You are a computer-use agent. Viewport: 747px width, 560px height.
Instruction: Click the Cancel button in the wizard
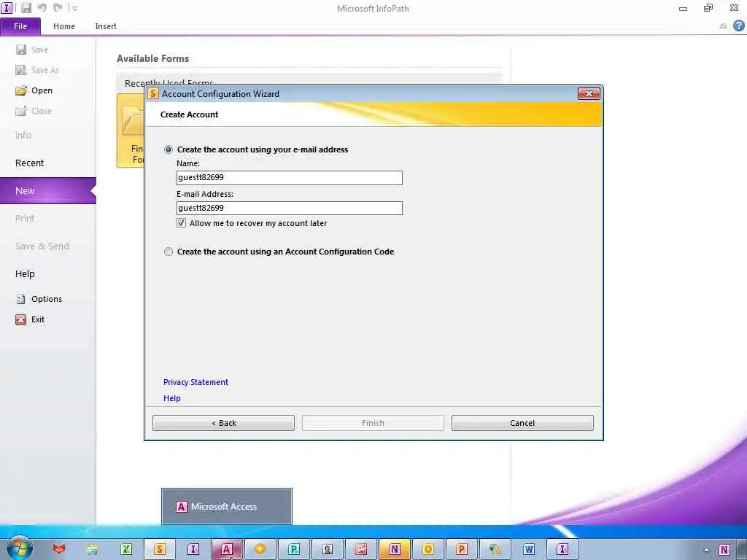point(522,423)
